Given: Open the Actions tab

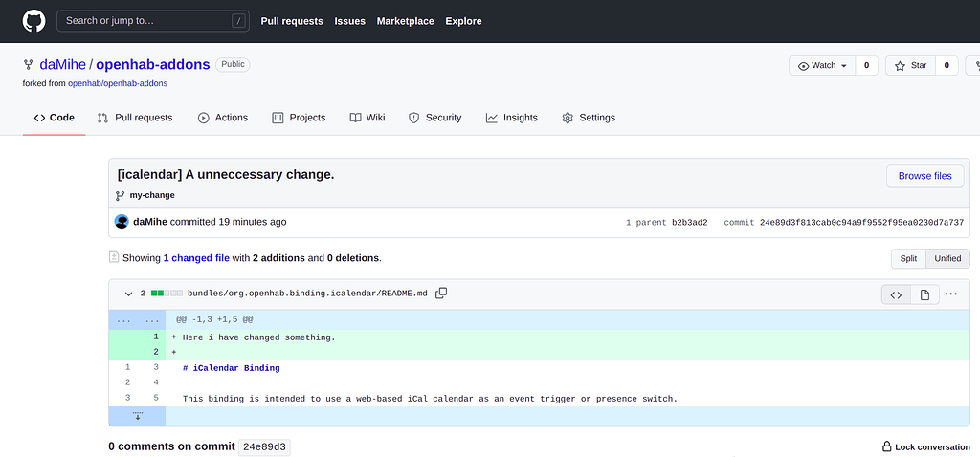Looking at the screenshot, I should coord(223,118).
